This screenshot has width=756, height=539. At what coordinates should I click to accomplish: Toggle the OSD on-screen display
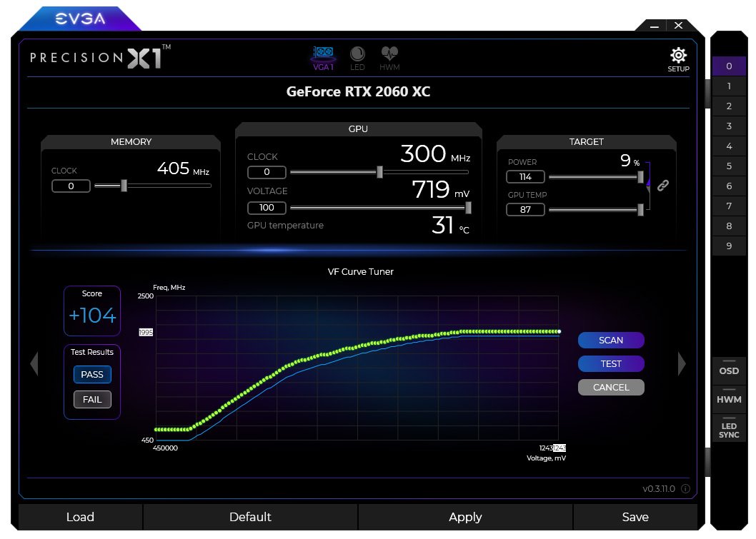coord(729,371)
